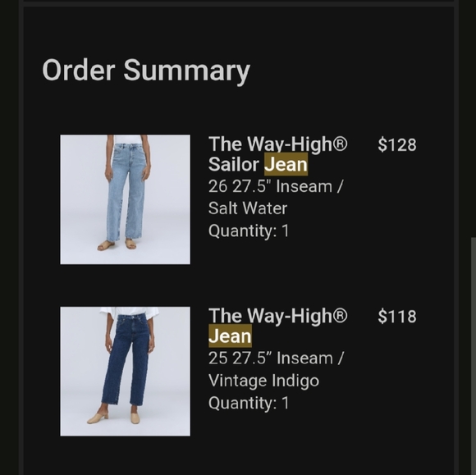Open the dark Vintage Indigo jean thumbnail
This screenshot has height=475, width=476.
(125, 371)
